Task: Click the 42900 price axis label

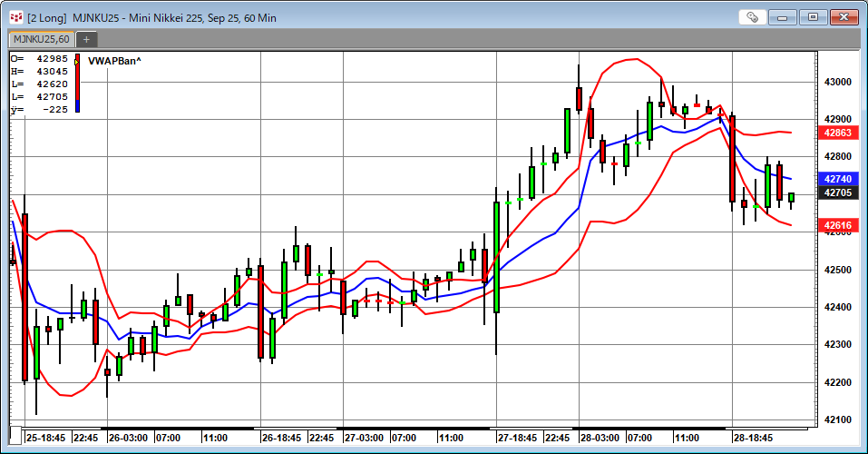Action: [x=837, y=119]
